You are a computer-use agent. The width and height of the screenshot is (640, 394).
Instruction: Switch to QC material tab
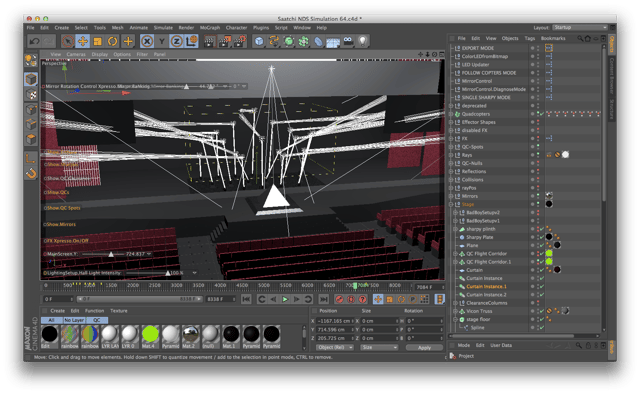(96, 320)
